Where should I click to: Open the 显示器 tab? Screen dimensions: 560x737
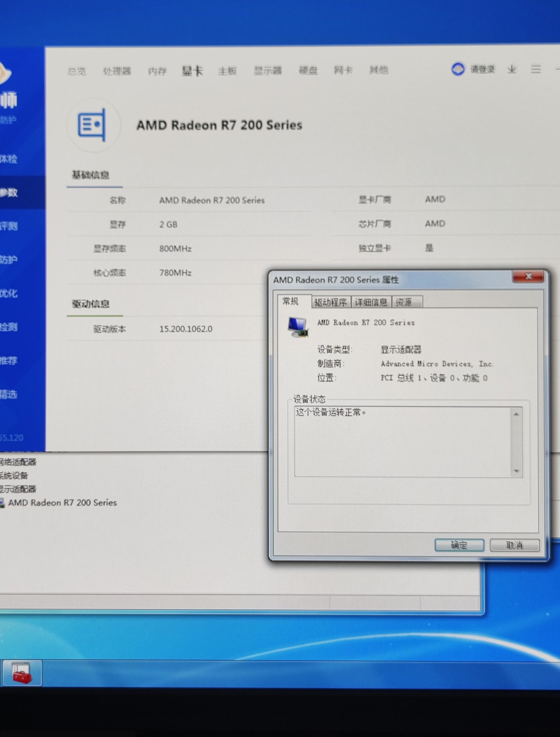[268, 70]
